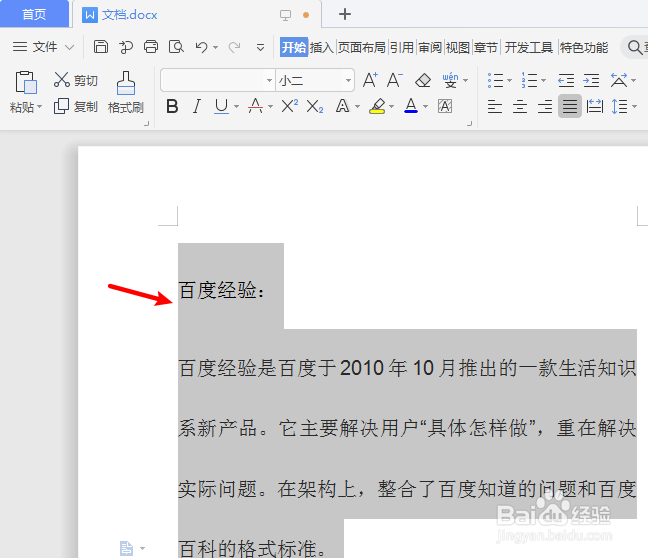The image size is (648, 558).
Task: Open the font size 小二 dropdown arrow
Action: (348, 80)
